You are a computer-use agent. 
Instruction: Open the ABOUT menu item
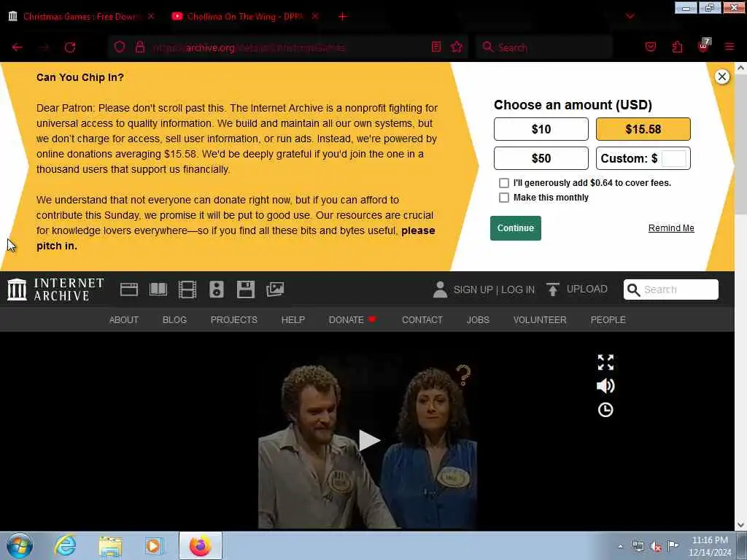click(x=124, y=320)
